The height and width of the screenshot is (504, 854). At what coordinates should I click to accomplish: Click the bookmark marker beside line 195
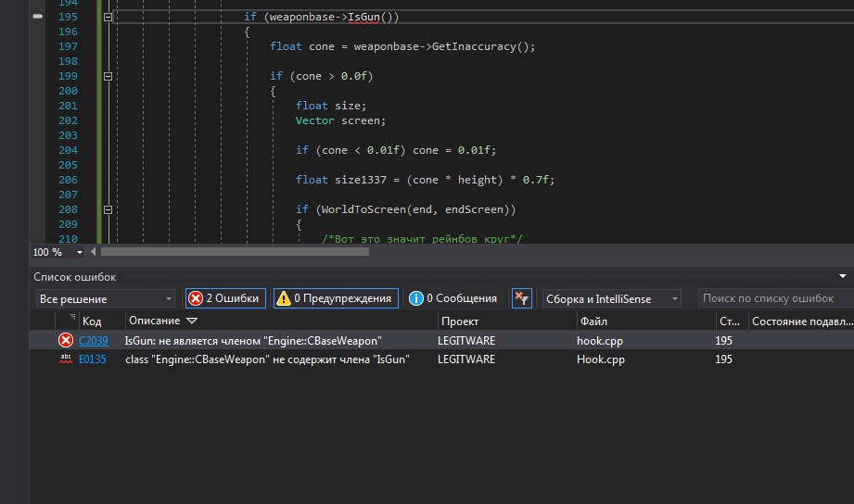[x=38, y=17]
